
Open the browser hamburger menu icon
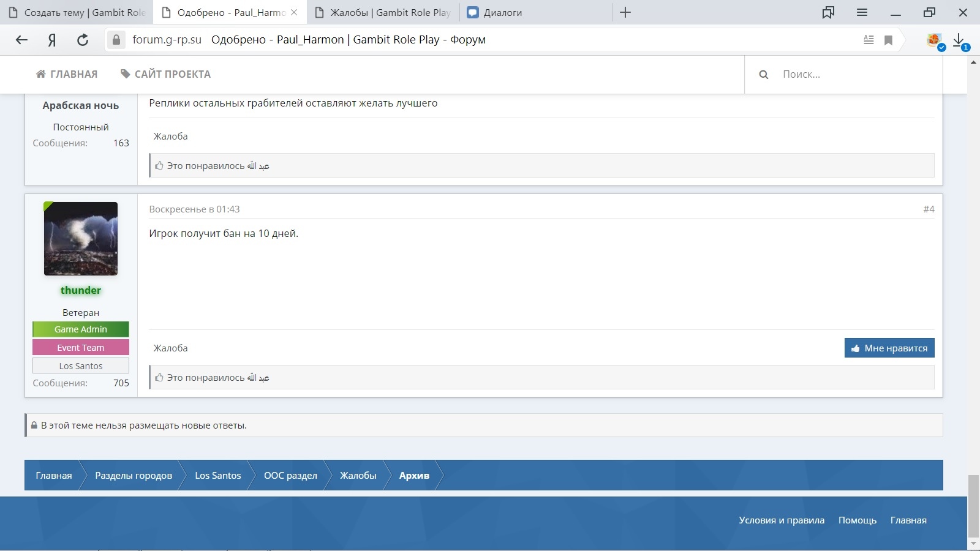coord(862,12)
